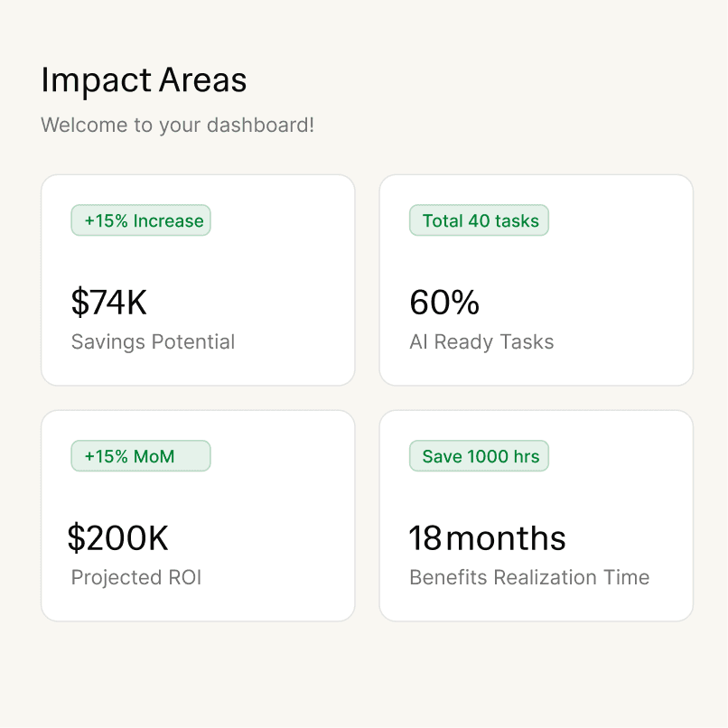Image resolution: width=728 pixels, height=728 pixels.
Task: Select the Save 1000 hrs badge
Action: [479, 456]
